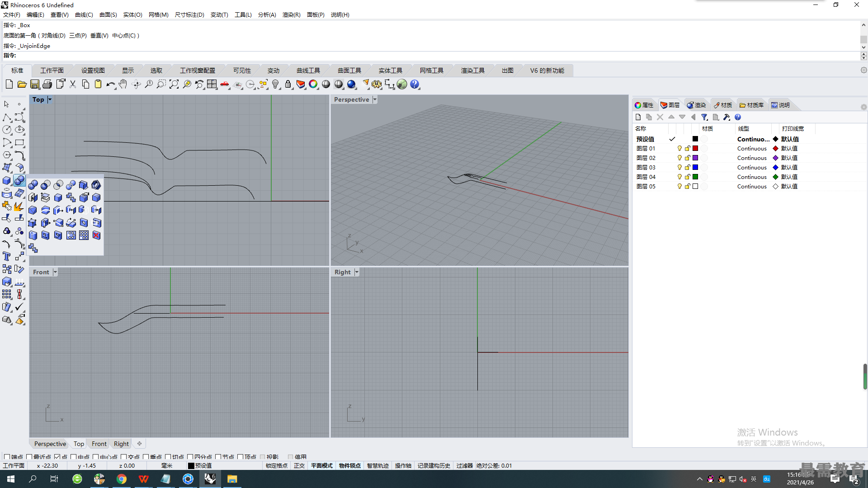Enable the 中心点 osnap checkbox
The height and width of the screenshot is (488, 868).
(x=96, y=457)
